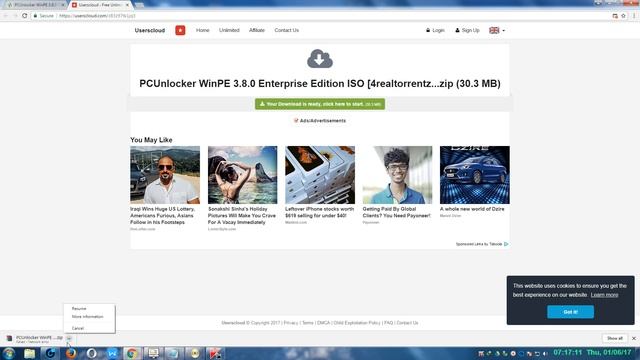The width and height of the screenshot is (640, 360).
Task: Open the FAQ footer link
Action: pos(388,323)
